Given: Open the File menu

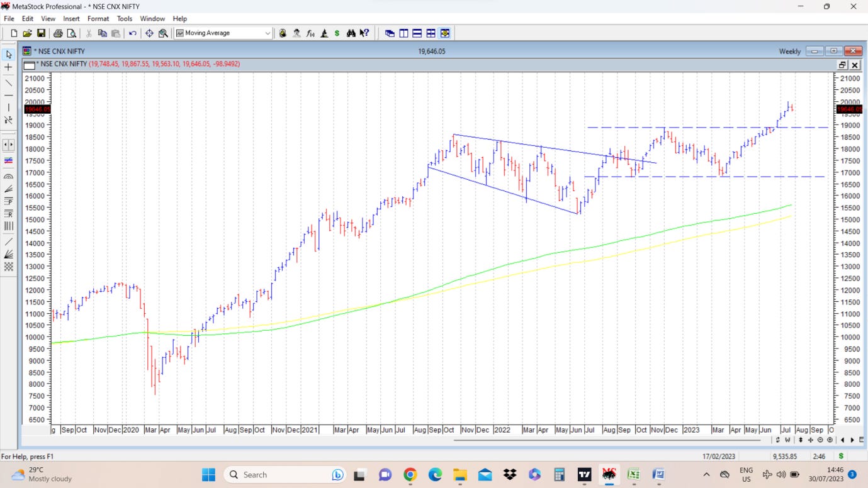Looking at the screenshot, I should tap(9, 19).
